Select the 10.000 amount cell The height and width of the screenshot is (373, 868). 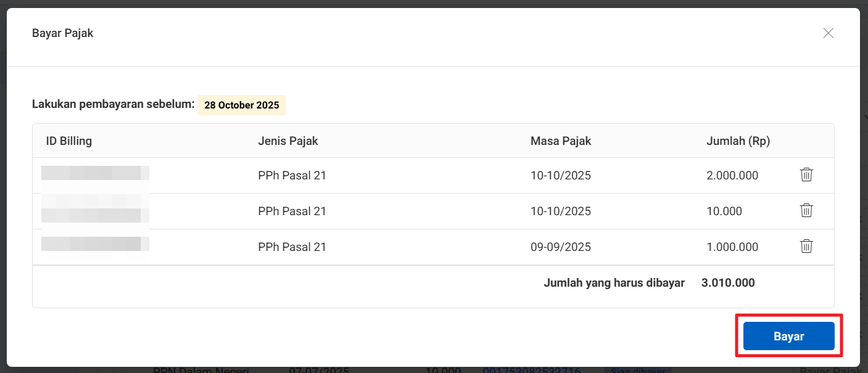(724, 211)
